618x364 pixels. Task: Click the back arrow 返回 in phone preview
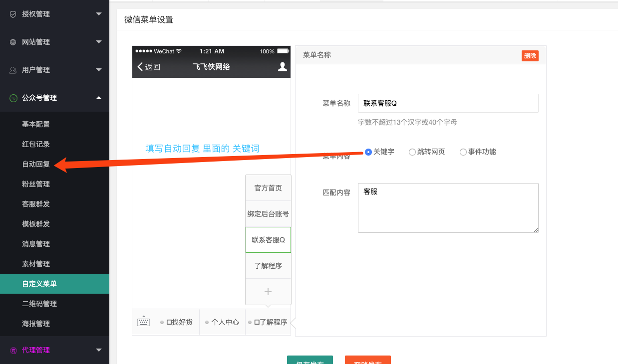(x=149, y=67)
